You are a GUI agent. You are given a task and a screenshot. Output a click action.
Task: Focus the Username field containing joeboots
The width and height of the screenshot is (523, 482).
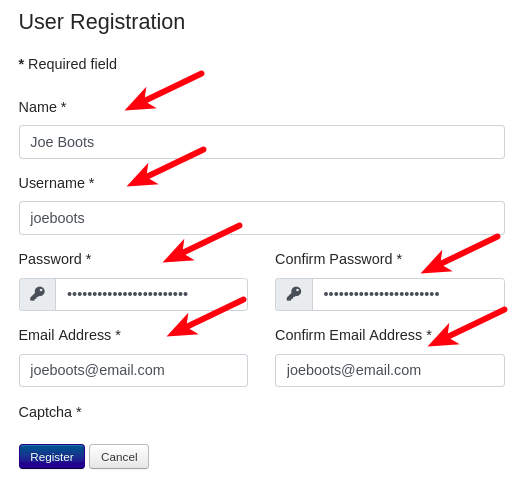tap(262, 218)
